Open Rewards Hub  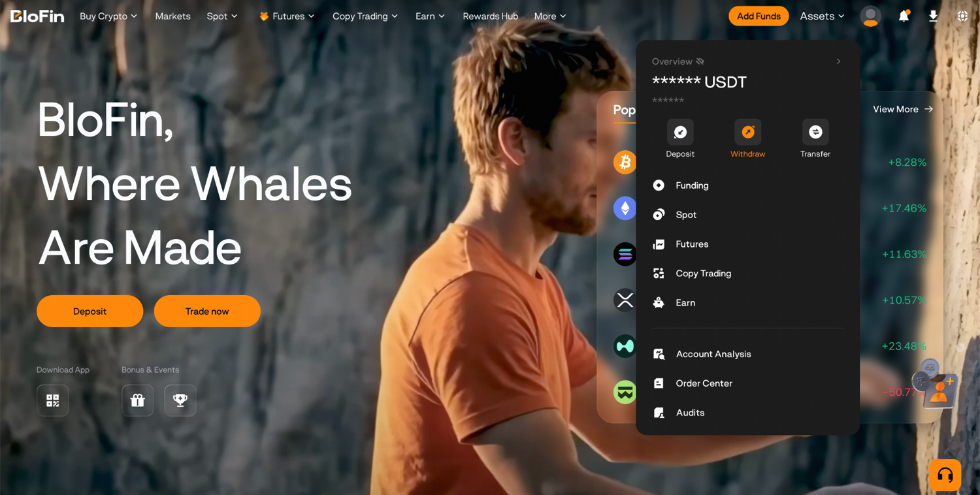tap(491, 16)
